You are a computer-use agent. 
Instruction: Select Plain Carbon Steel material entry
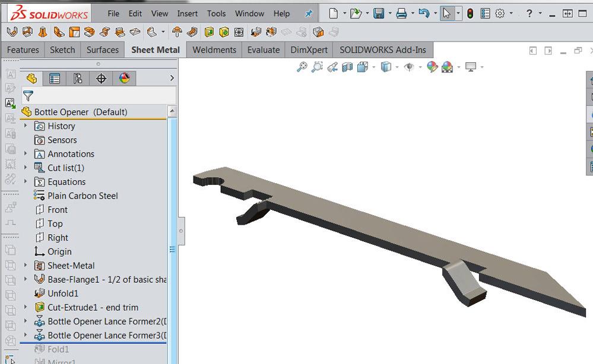[x=83, y=196]
